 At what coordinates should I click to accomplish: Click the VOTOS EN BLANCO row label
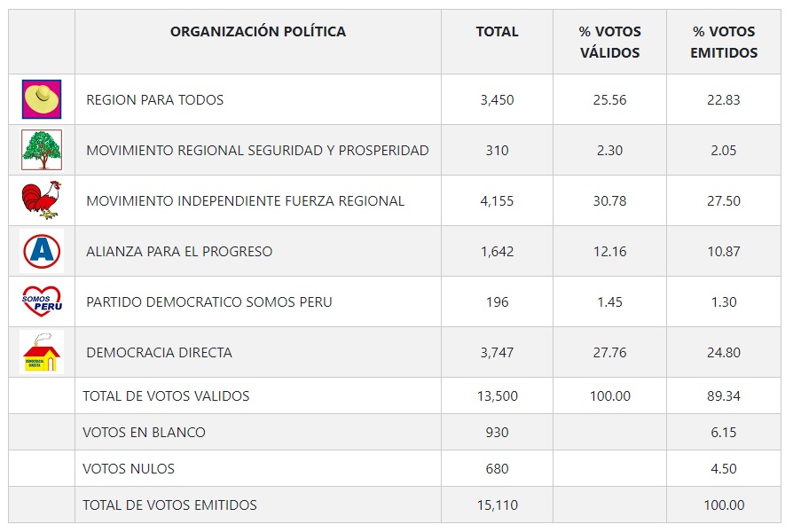pos(144,433)
